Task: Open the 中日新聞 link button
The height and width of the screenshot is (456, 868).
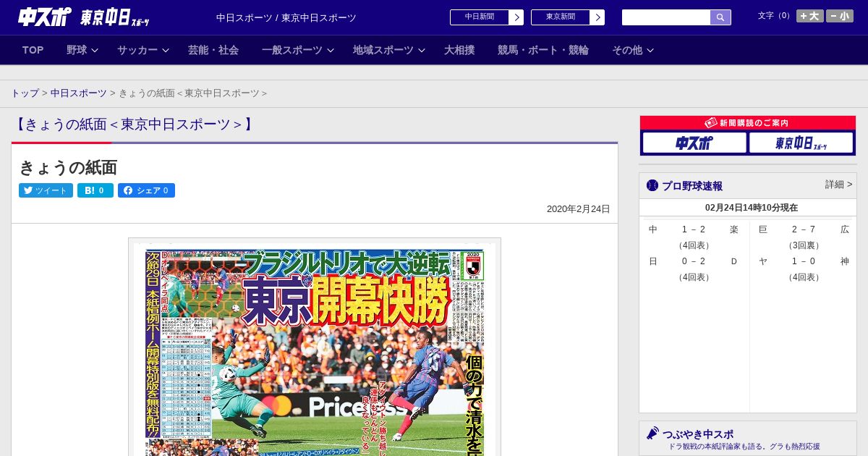Action: click(480, 17)
